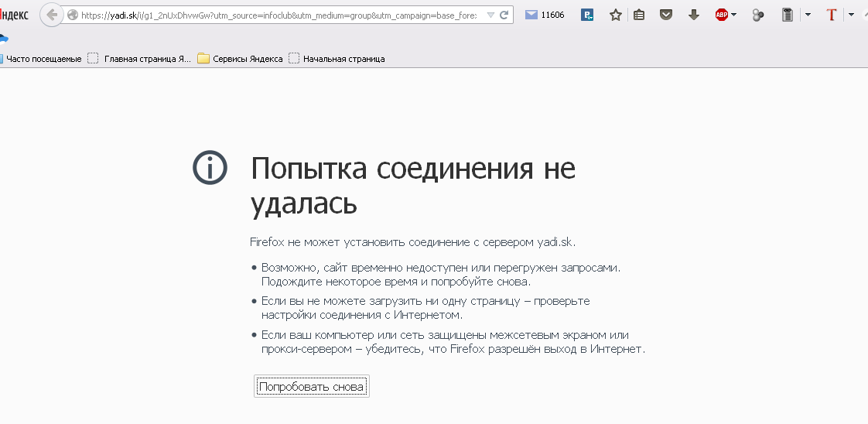Show bookmarks list icon
This screenshot has width=868, height=424.
click(639, 15)
